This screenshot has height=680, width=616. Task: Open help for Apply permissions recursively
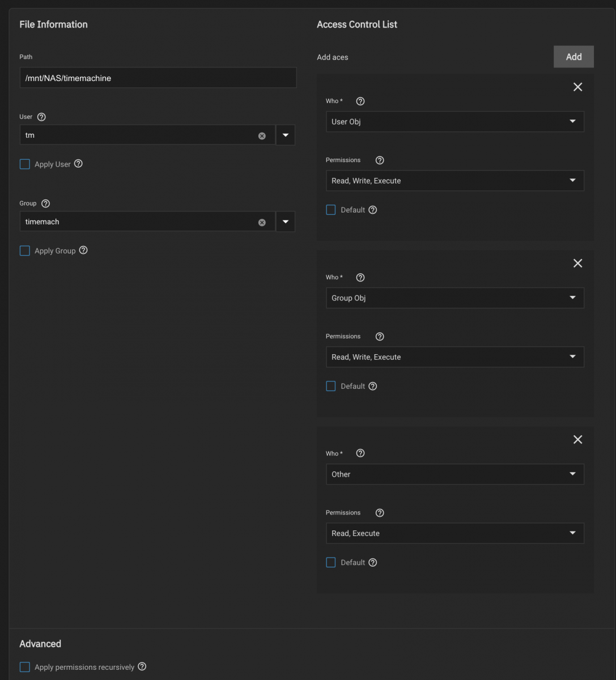pos(142,666)
